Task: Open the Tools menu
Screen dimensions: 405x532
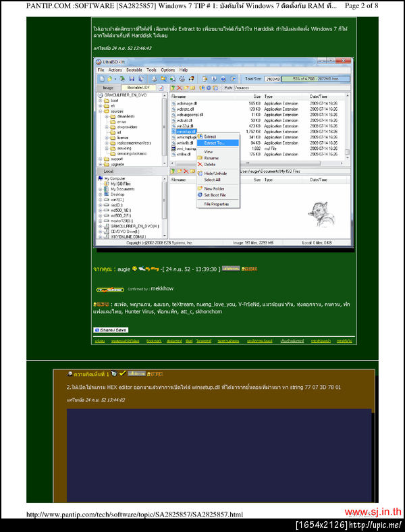Action: click(151, 70)
